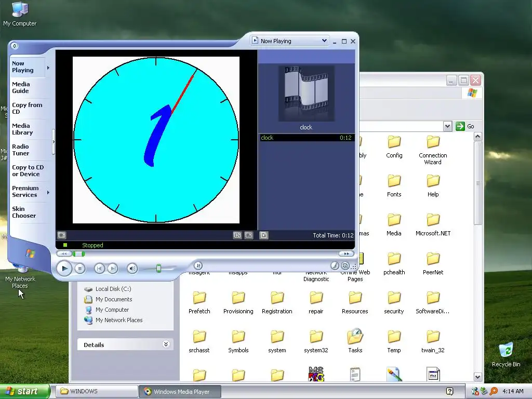This screenshot has width=532, height=399.
Task: Expand the Now Playing submenu arrow
Action: pos(48,68)
